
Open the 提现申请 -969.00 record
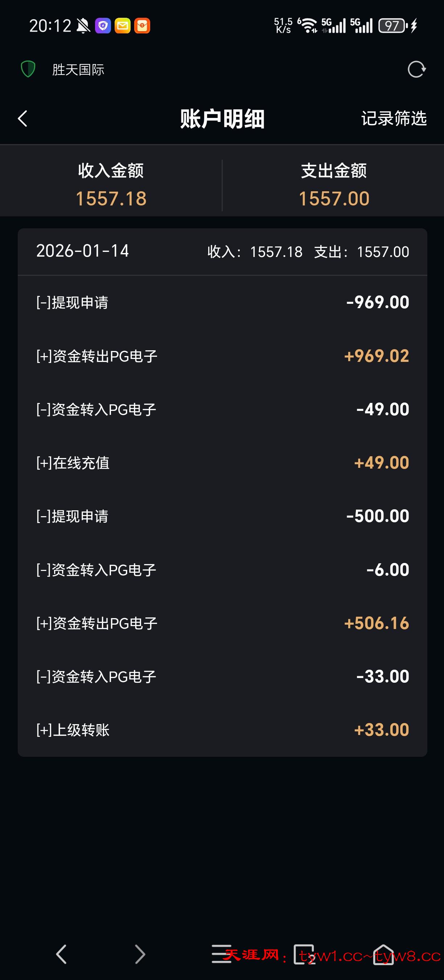(222, 302)
